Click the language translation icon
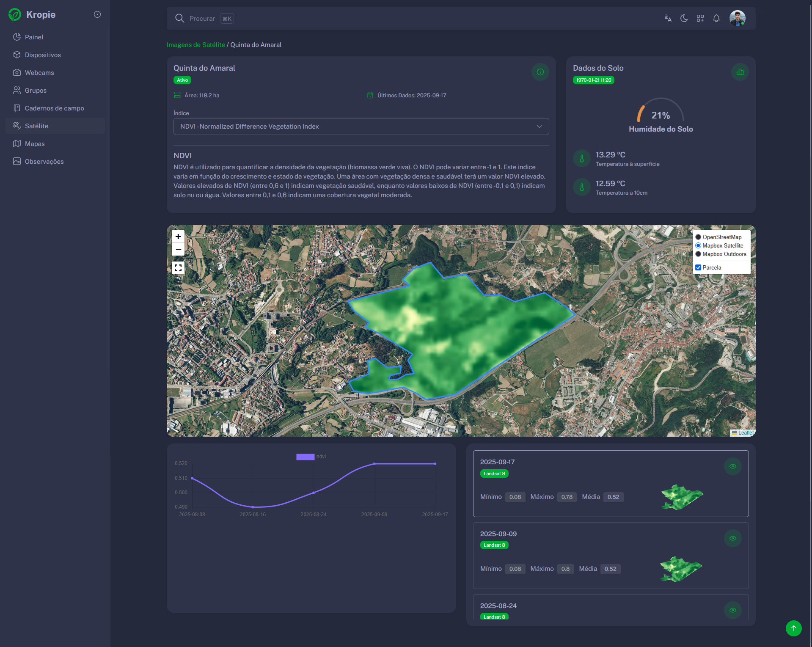This screenshot has height=647, width=812. (668, 18)
